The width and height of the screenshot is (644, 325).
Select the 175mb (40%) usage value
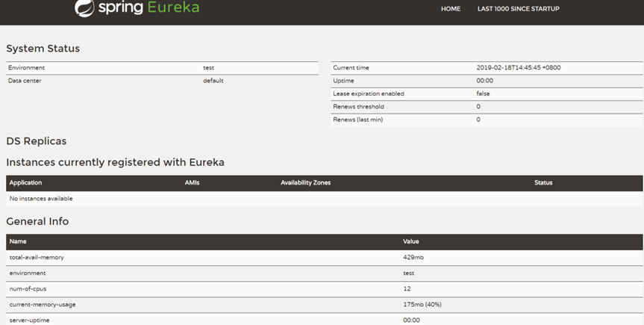422,305
